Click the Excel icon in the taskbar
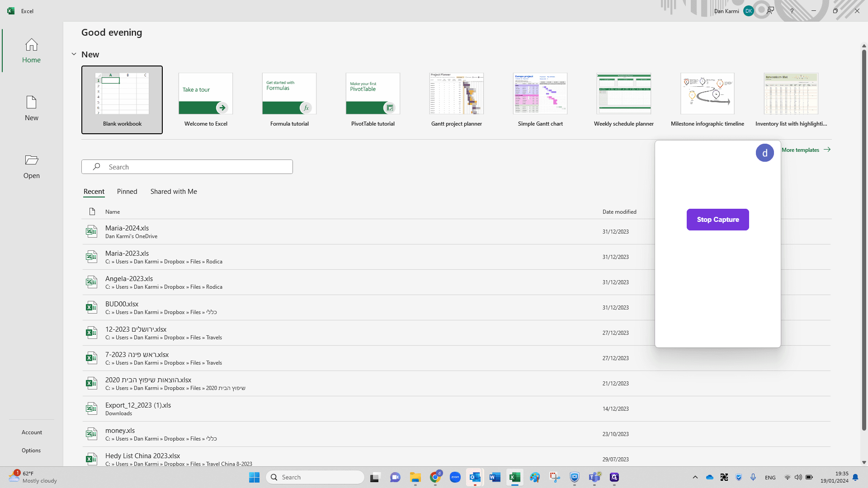868x488 pixels. 515,477
